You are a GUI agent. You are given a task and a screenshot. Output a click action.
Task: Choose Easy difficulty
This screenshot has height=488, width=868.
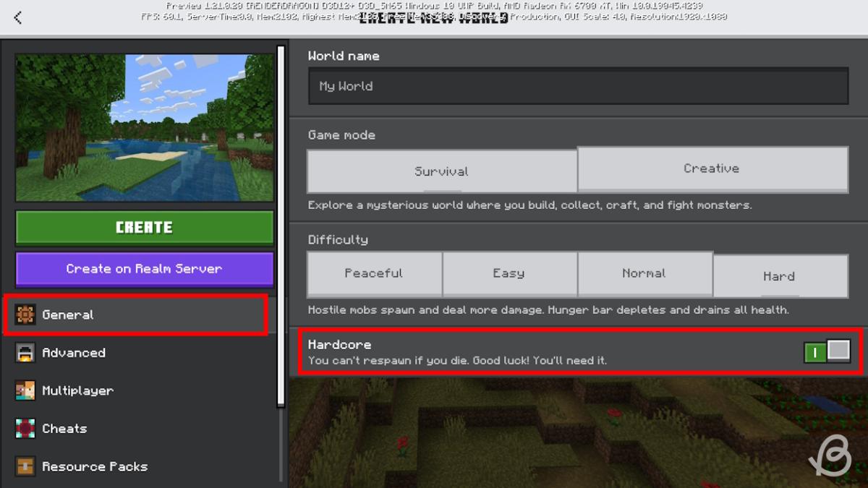coord(509,273)
